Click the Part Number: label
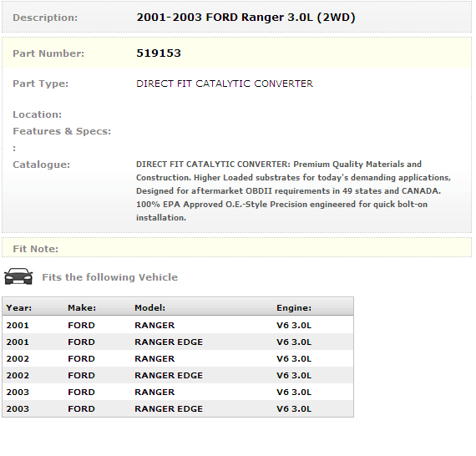This screenshot has width=476, height=456. (x=48, y=53)
